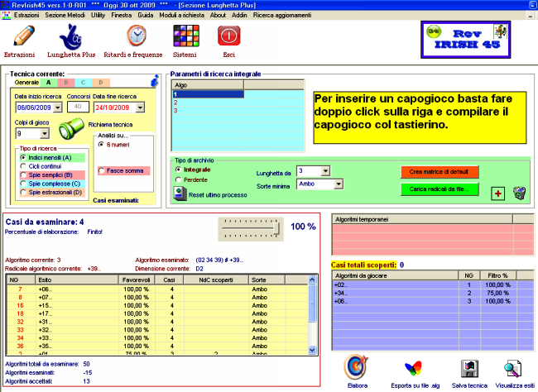Open the Estrazioni pencil toolbar icon
This screenshot has height=392, width=538.
pos(24,36)
